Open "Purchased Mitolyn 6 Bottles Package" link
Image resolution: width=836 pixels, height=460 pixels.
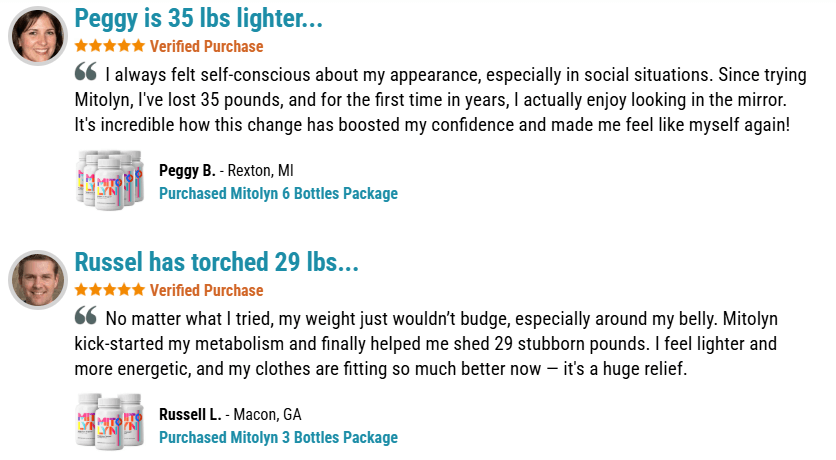click(x=278, y=194)
